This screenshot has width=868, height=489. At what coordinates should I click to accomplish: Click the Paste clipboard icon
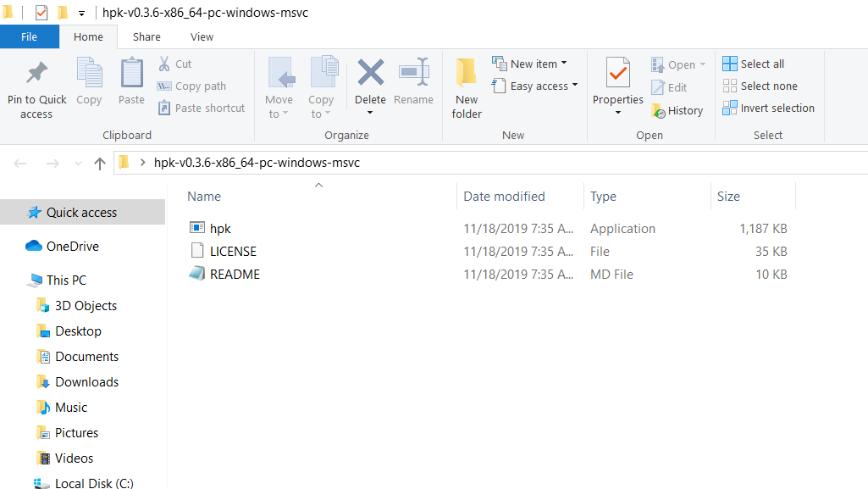(x=132, y=73)
